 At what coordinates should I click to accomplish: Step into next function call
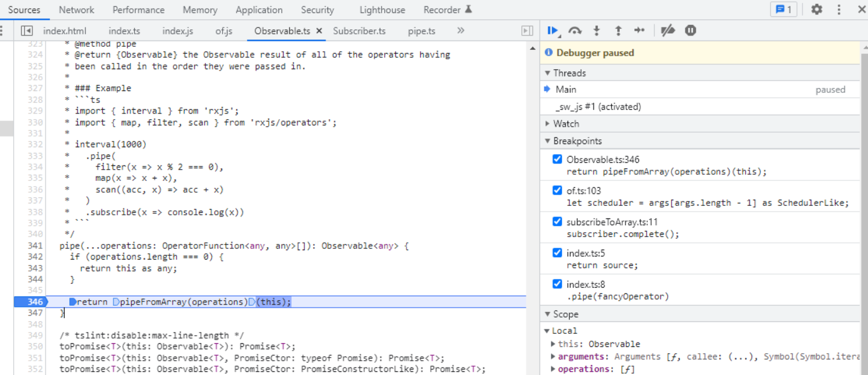tap(597, 31)
